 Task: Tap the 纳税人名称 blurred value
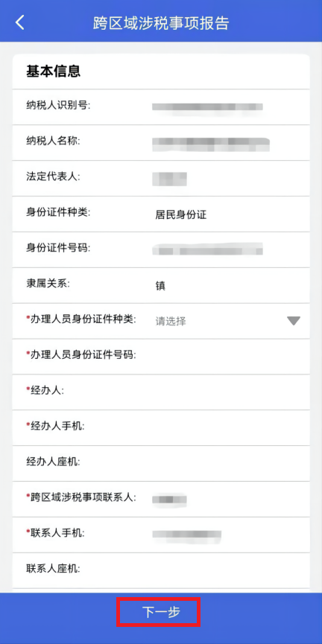211,142
